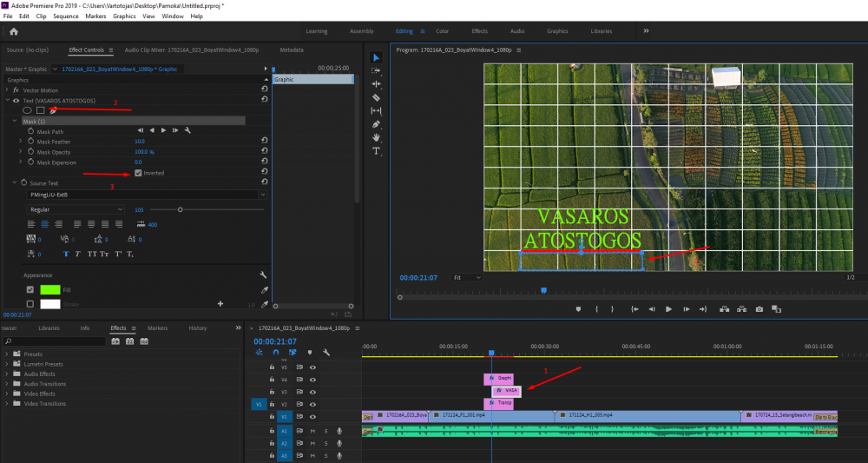868x463 pixels.
Task: Switch to the Color workspace tab
Action: coord(443,31)
